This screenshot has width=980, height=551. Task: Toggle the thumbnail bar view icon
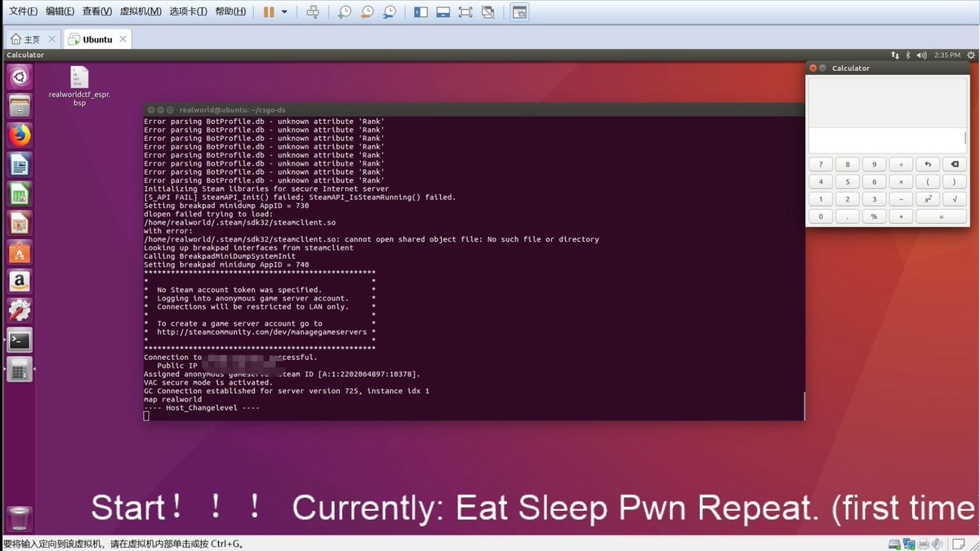point(443,12)
